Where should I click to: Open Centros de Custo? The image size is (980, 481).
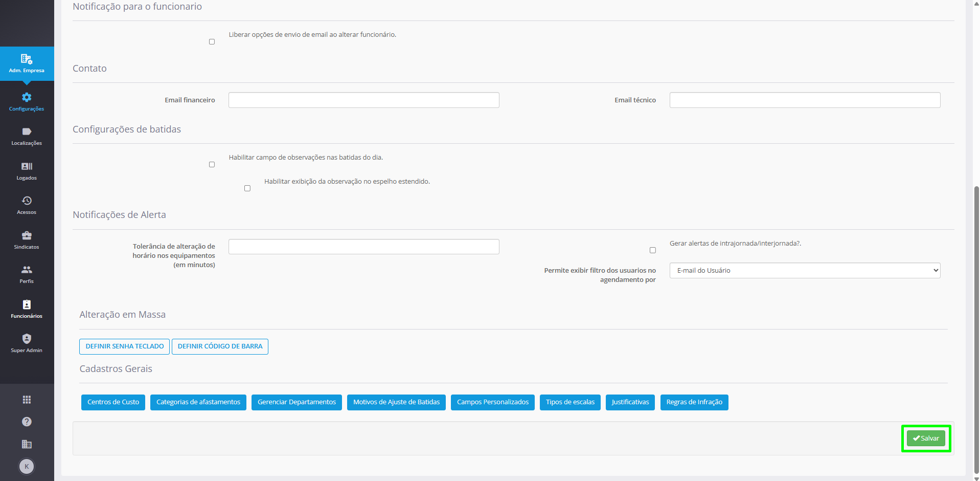click(113, 402)
